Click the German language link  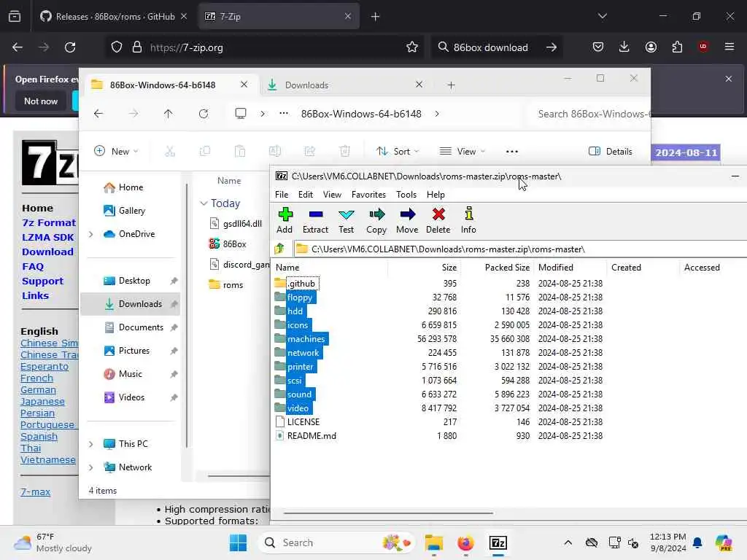38,390
